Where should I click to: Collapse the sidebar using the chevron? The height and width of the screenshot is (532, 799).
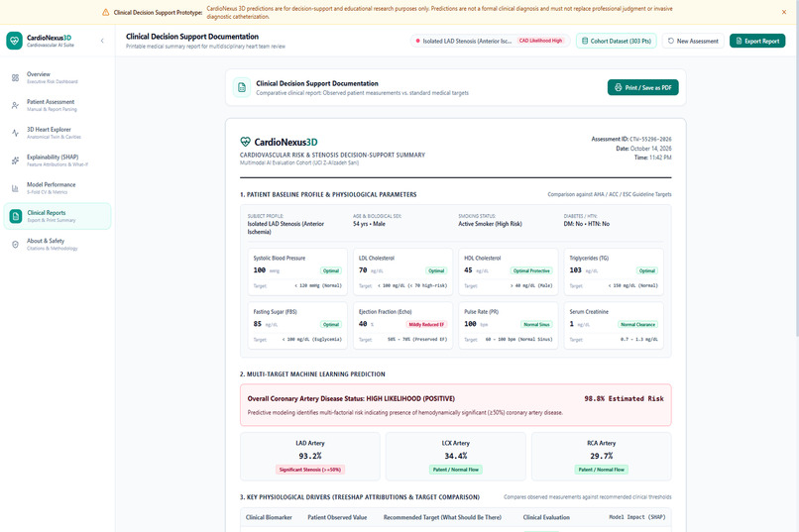(102, 41)
